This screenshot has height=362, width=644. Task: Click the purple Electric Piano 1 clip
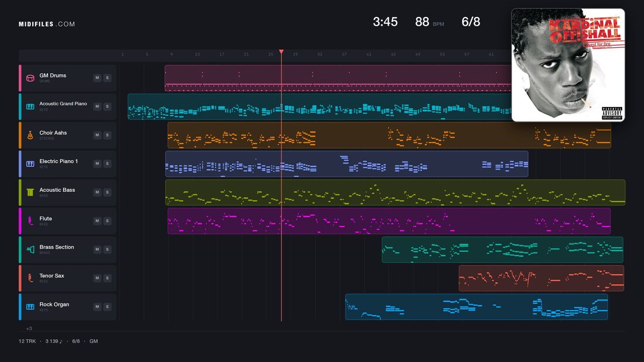(347, 164)
